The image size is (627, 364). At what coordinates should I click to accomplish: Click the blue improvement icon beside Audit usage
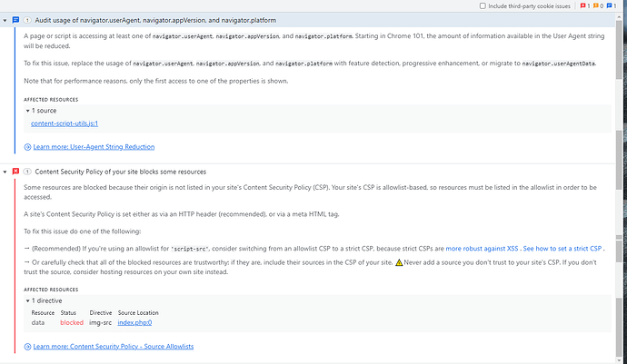[15, 20]
